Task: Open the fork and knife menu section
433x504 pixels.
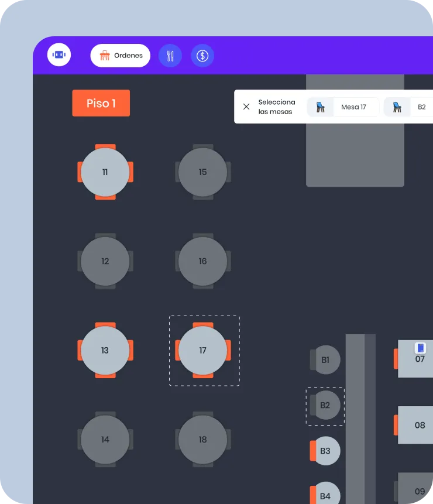Action: click(170, 56)
